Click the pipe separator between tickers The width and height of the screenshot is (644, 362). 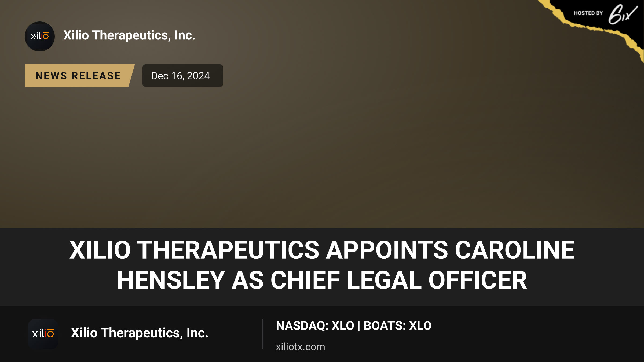coord(359,326)
